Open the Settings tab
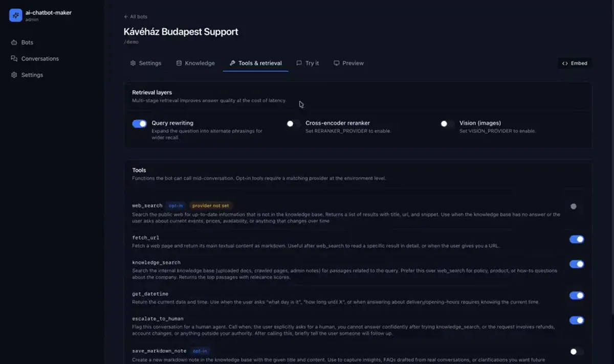The image size is (614, 364). pos(145,63)
